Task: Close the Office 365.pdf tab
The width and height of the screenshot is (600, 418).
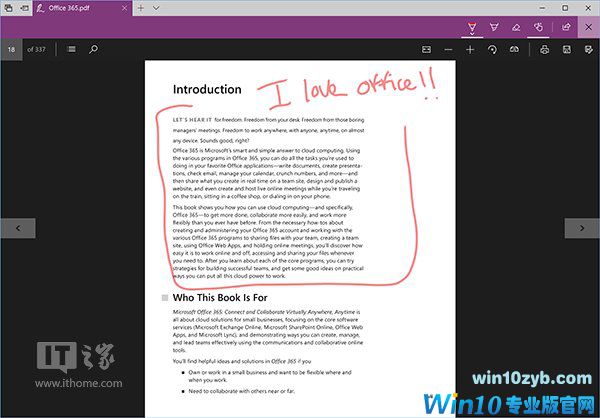Action: 124,8
